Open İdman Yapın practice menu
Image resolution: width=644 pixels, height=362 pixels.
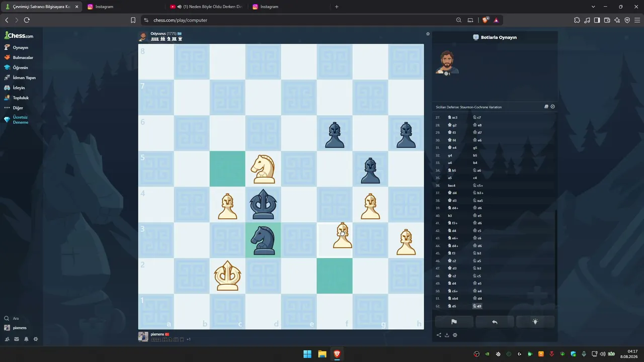[20, 77]
